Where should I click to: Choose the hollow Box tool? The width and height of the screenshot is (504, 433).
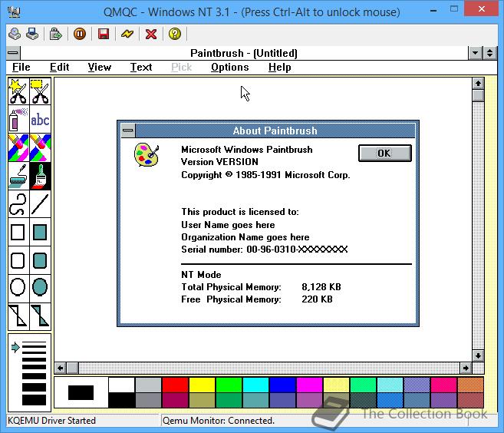click(x=18, y=233)
